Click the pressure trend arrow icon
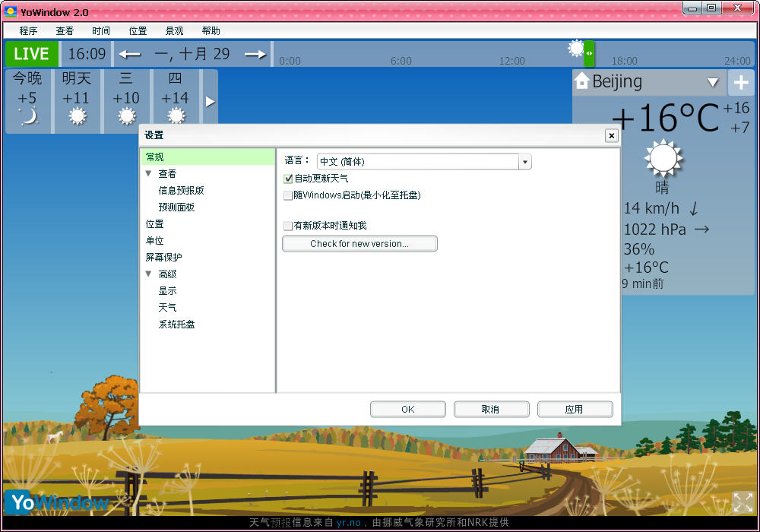760x532 pixels. [x=701, y=230]
